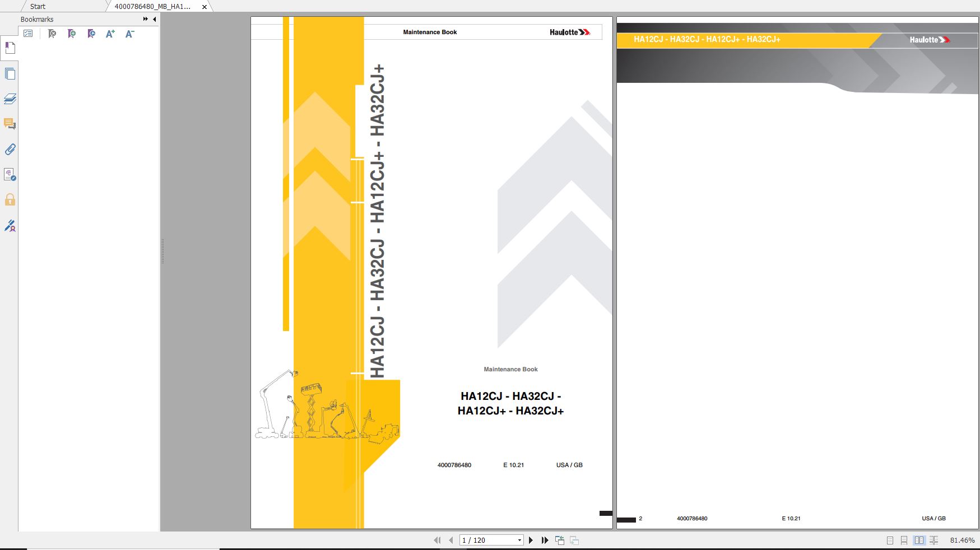
Task: Increase bookmark font size with A+
Action: [110, 34]
